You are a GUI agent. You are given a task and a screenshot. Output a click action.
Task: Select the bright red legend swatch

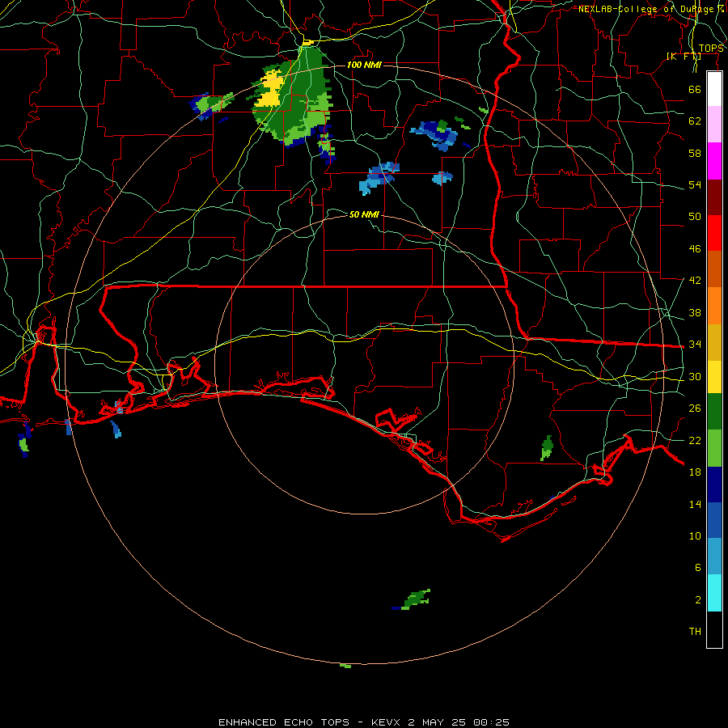pos(714,233)
